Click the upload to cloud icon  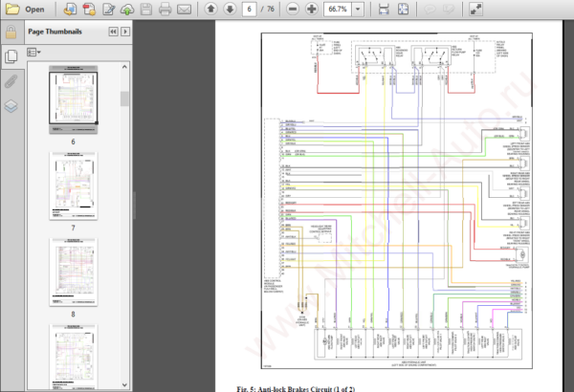(x=127, y=9)
